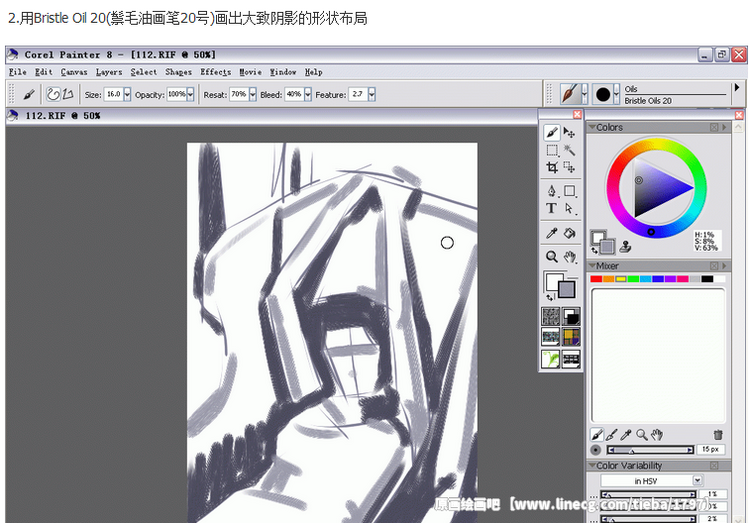Image resolution: width=750 pixels, height=523 pixels.
Task: Open the Weave selector in the toolbox
Action: (571, 336)
